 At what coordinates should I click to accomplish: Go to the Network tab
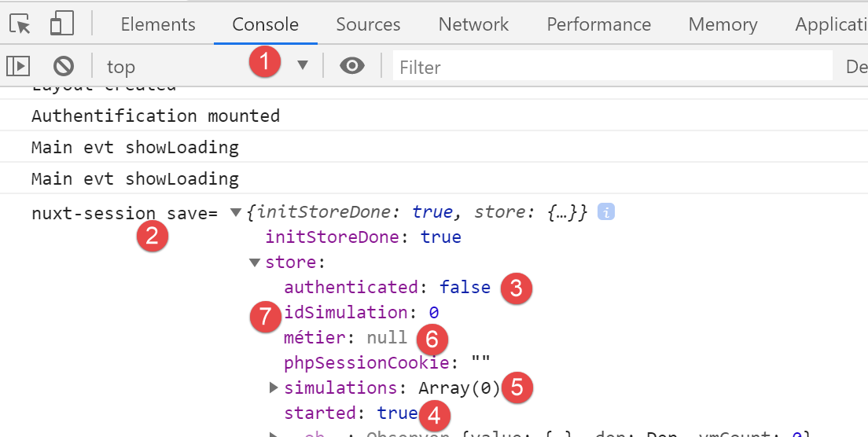click(x=473, y=24)
